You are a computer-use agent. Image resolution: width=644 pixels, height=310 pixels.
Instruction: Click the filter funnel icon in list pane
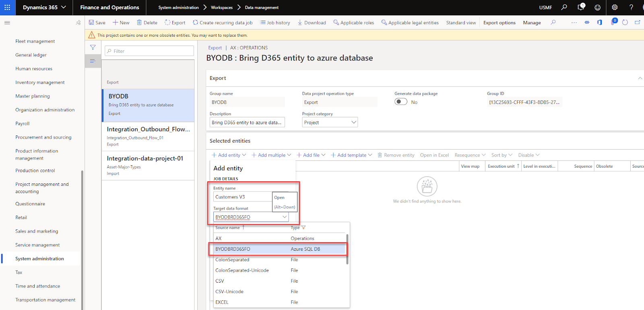click(x=93, y=48)
